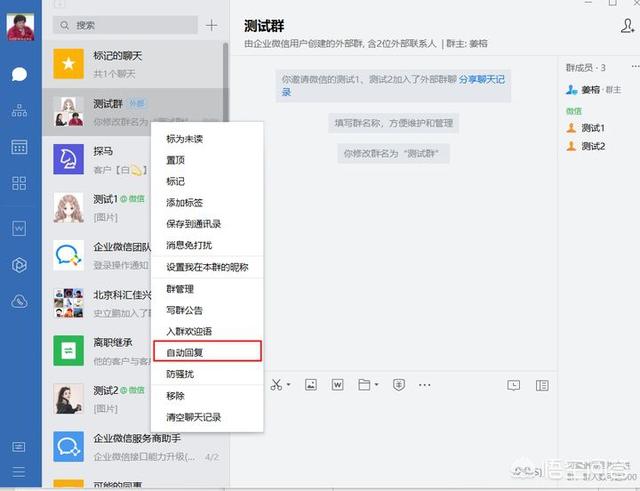
Task: Click the plus icon beside search box
Action: tap(211, 25)
